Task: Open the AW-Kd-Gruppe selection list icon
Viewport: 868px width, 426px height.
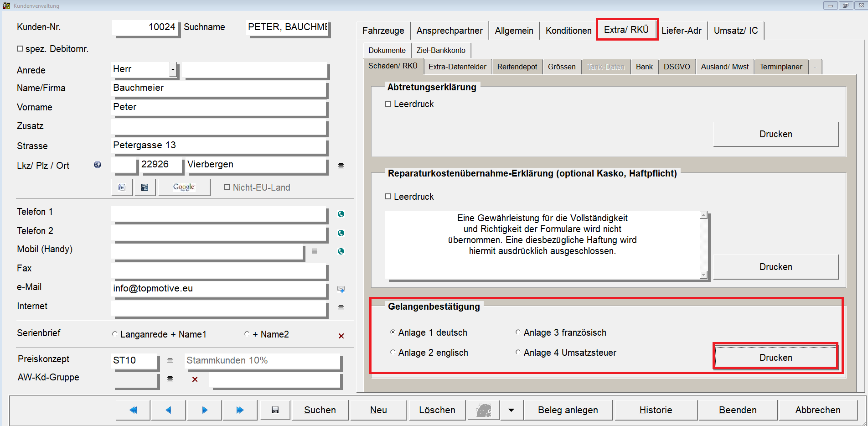Action: [x=170, y=379]
